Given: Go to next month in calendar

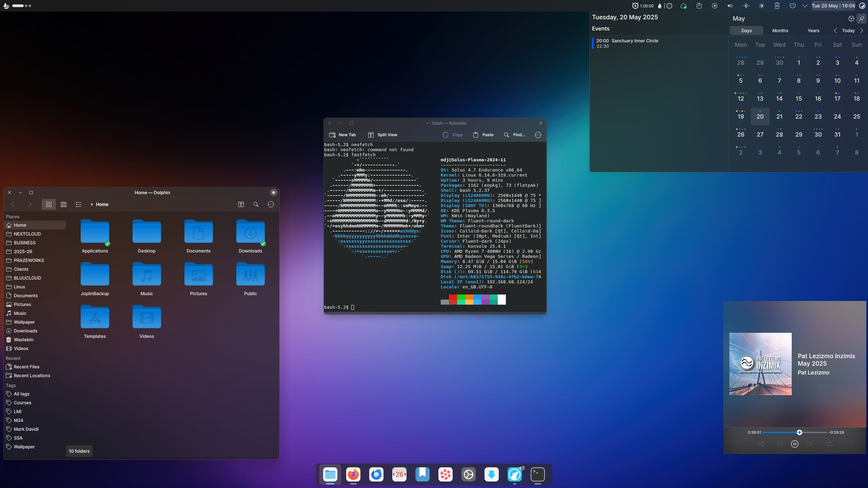Looking at the screenshot, I should click(x=862, y=30).
